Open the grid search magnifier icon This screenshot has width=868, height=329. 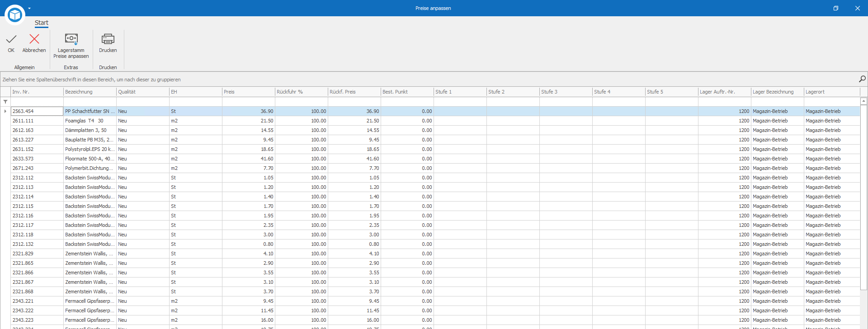(862, 79)
